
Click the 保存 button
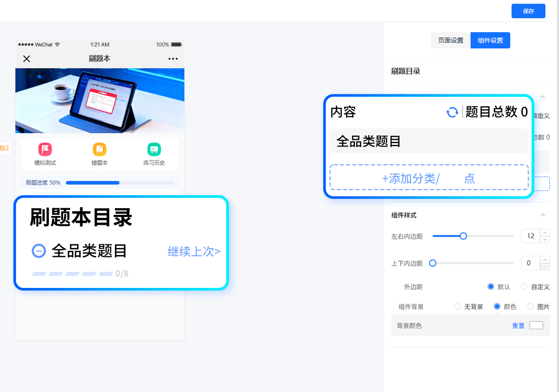pos(528,11)
